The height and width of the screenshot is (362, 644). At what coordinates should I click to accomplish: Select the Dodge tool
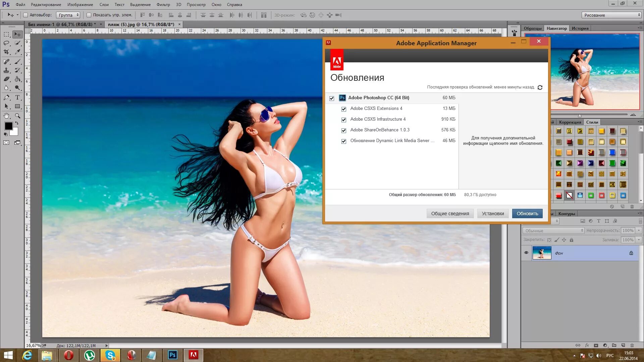coord(17,88)
